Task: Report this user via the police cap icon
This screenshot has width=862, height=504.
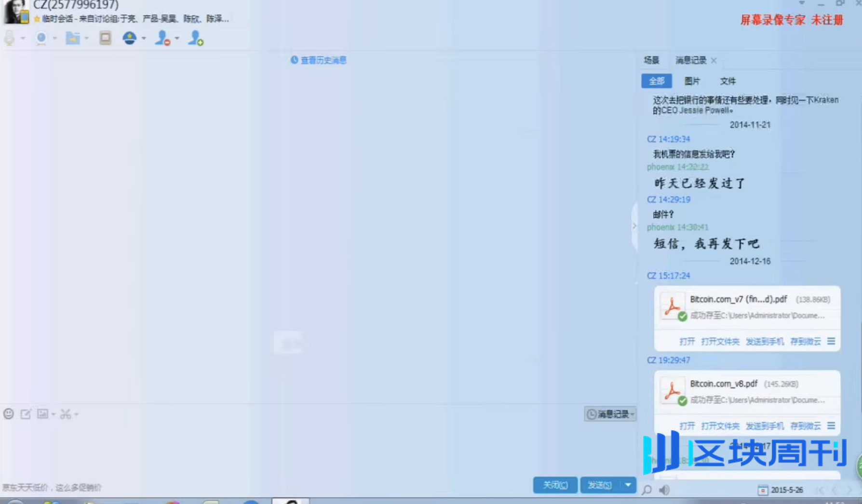Action: (130, 38)
